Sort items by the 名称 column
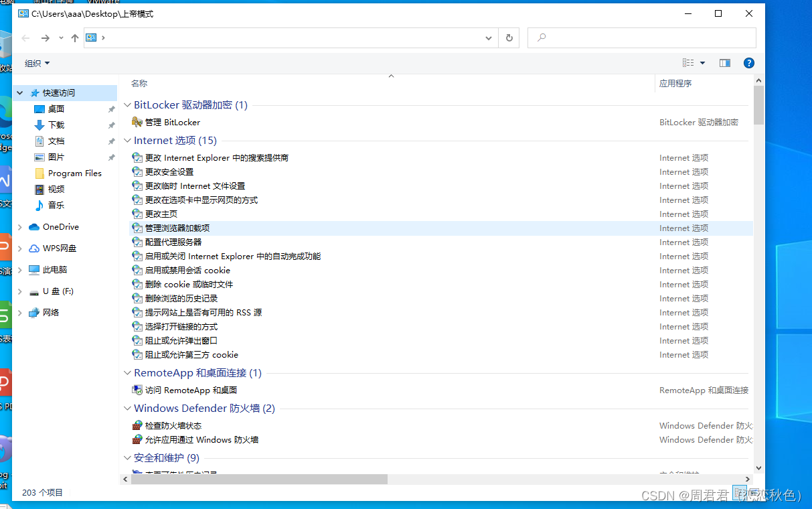Screen dimensions: 812x509 click(139, 83)
